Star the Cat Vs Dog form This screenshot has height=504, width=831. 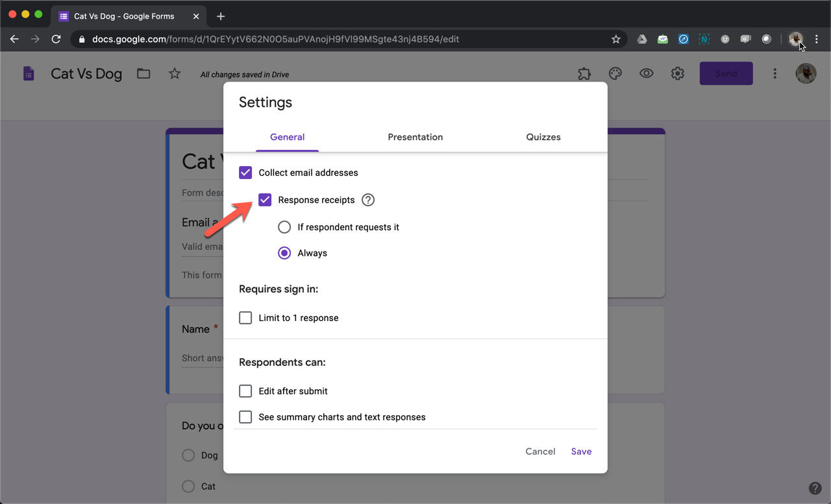[x=175, y=74]
